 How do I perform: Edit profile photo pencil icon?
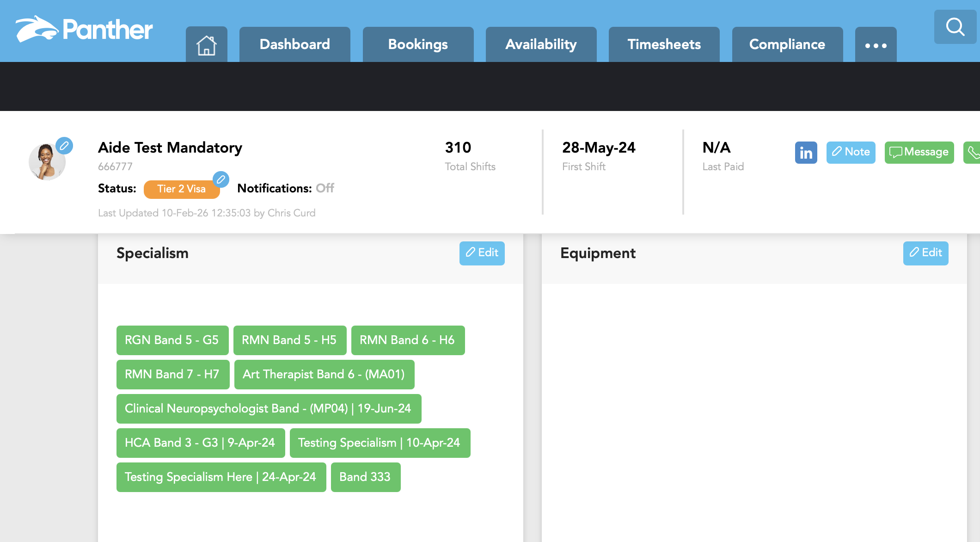pyautogui.click(x=64, y=146)
